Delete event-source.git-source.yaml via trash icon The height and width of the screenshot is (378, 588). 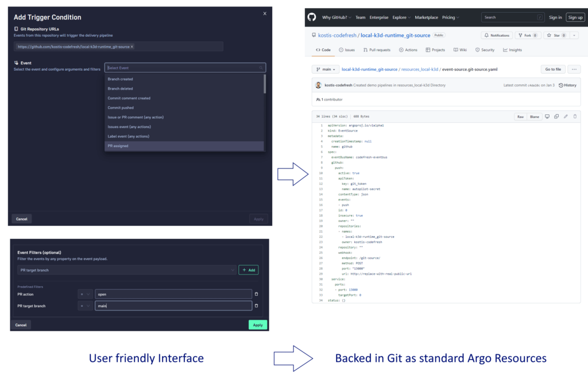coord(575,117)
